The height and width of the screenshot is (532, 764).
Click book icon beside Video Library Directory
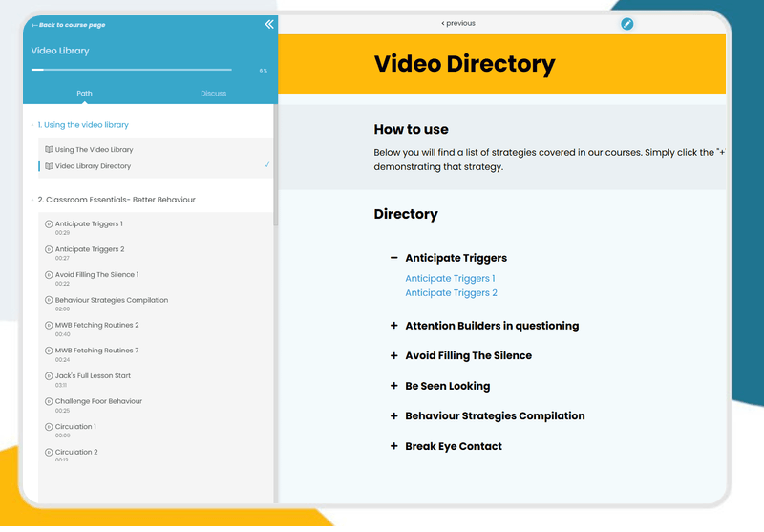coord(49,165)
